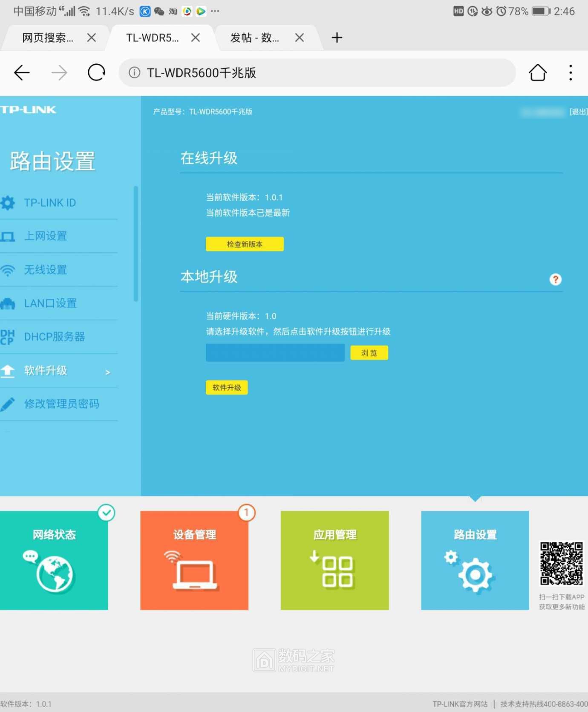Select the 路由设置 gear tile

(x=475, y=560)
